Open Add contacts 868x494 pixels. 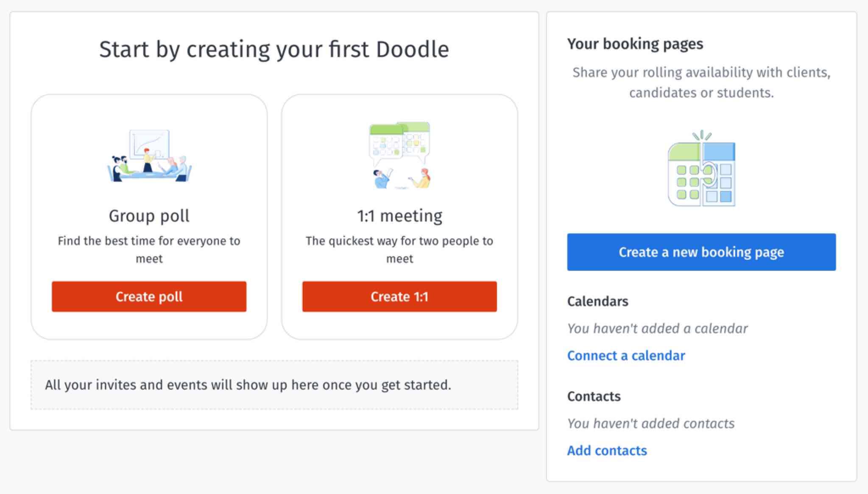pos(607,450)
